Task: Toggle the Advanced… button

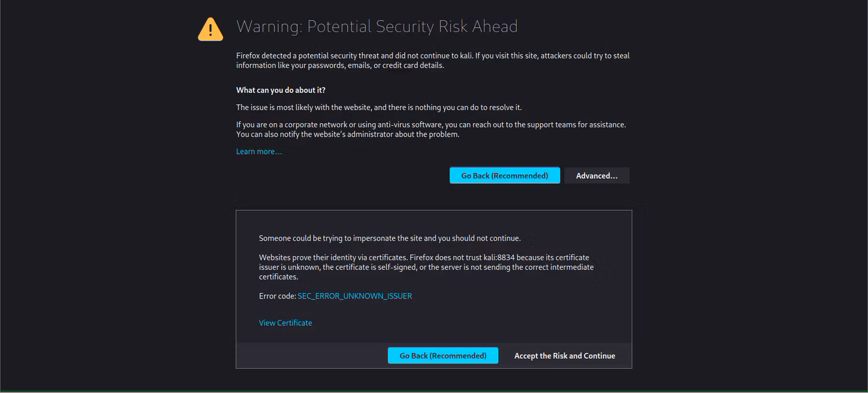Action: pos(597,175)
